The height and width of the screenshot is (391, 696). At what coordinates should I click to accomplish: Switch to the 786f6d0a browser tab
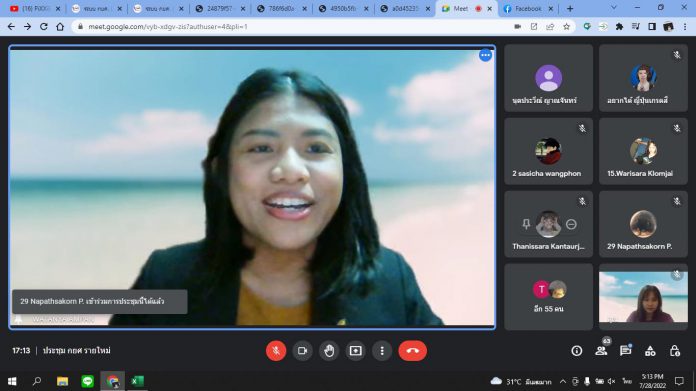tap(282, 8)
